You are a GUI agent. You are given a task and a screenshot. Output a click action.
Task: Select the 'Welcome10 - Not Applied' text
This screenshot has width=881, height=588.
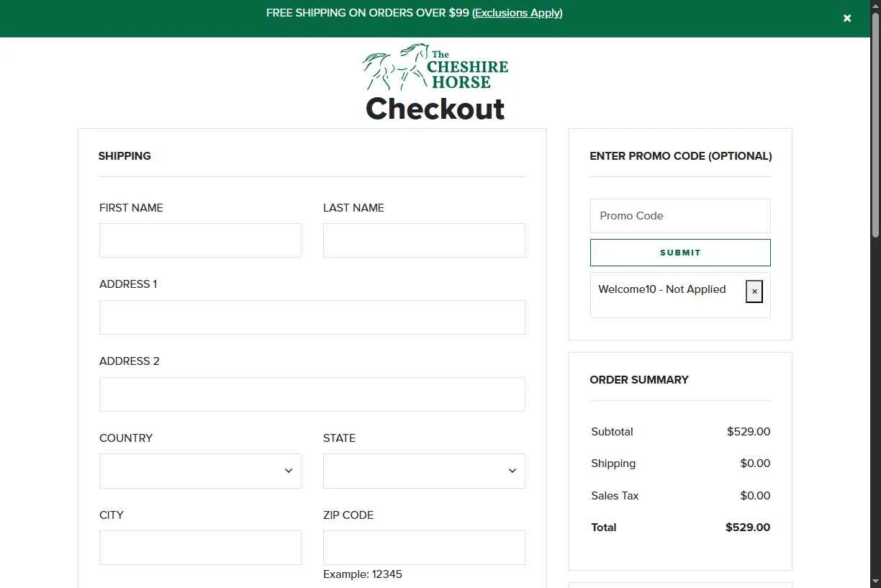pyautogui.click(x=662, y=289)
